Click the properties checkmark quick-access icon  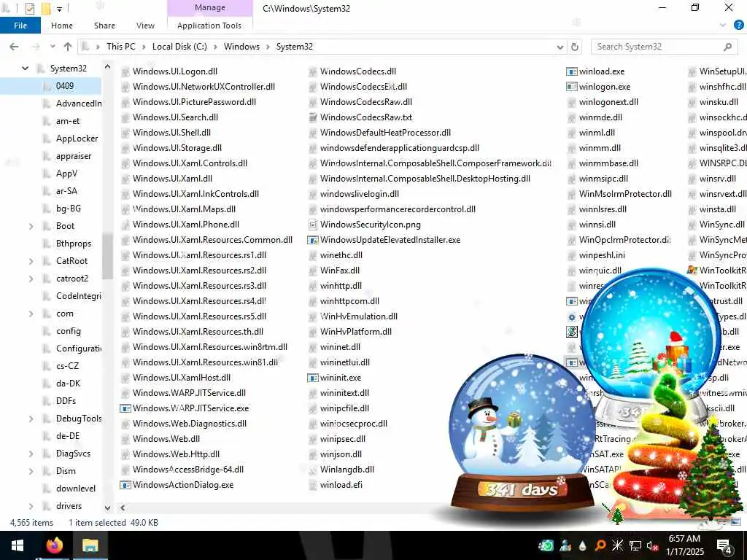(x=29, y=8)
